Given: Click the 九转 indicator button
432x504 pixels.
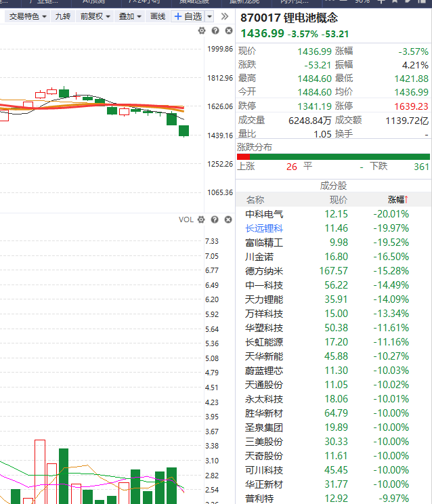Looking at the screenshot, I should [x=62, y=16].
